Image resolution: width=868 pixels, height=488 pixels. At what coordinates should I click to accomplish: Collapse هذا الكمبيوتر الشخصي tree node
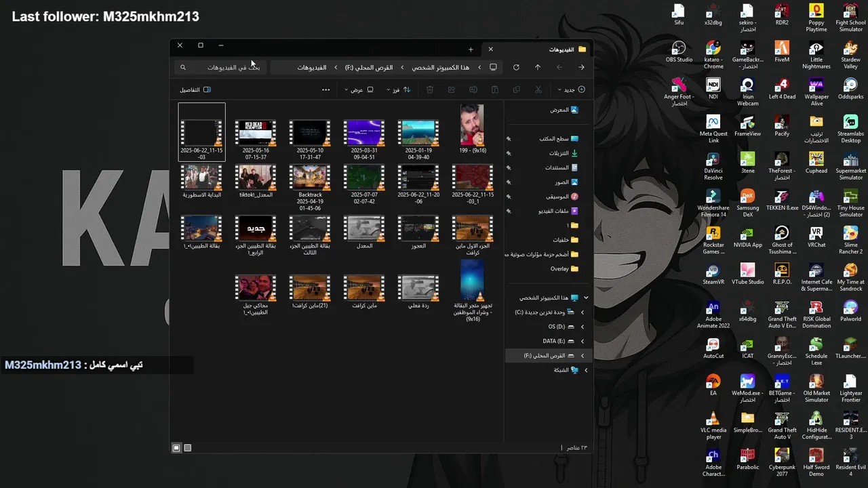click(x=586, y=298)
